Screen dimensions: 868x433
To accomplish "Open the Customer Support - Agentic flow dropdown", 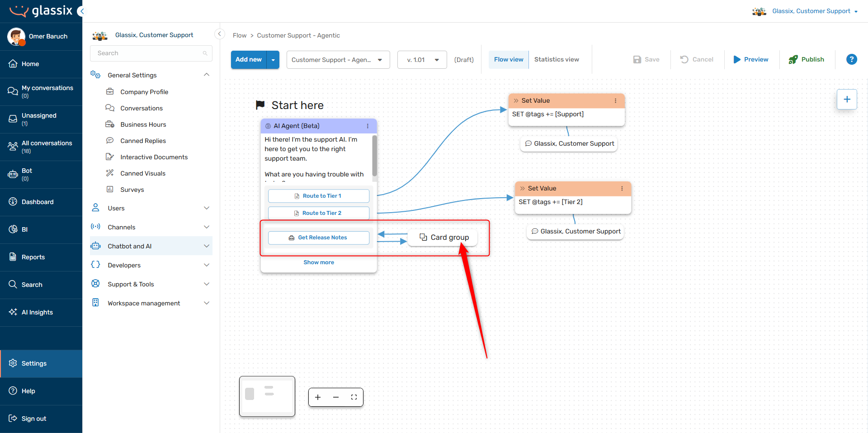I will tap(338, 60).
